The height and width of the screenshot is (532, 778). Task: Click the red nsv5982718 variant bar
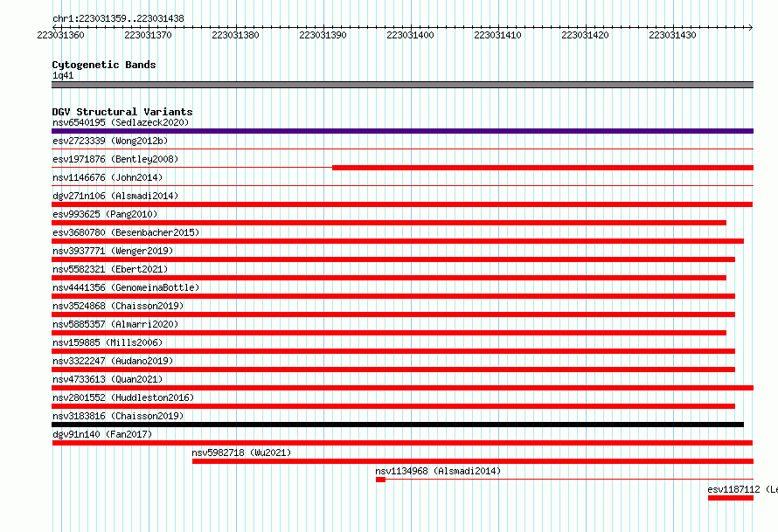pos(473,461)
